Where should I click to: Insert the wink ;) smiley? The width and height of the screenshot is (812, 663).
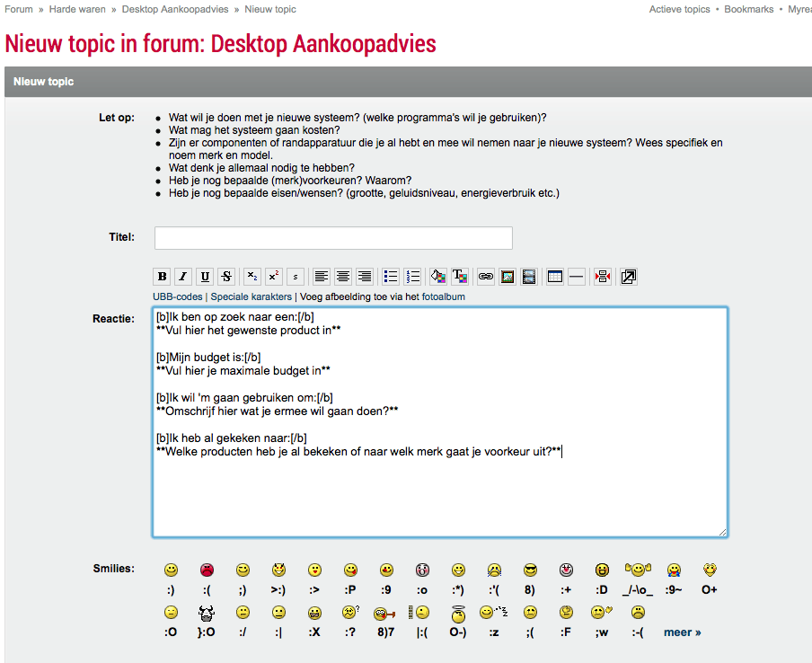[243, 570]
